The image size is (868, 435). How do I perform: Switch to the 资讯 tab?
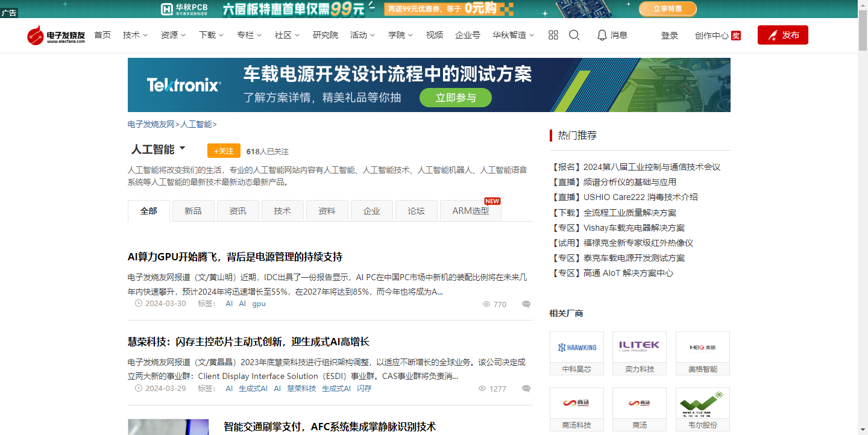point(237,211)
